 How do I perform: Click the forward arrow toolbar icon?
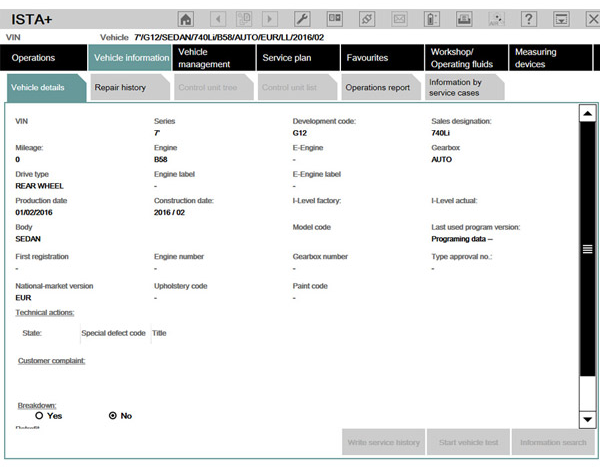click(x=269, y=19)
